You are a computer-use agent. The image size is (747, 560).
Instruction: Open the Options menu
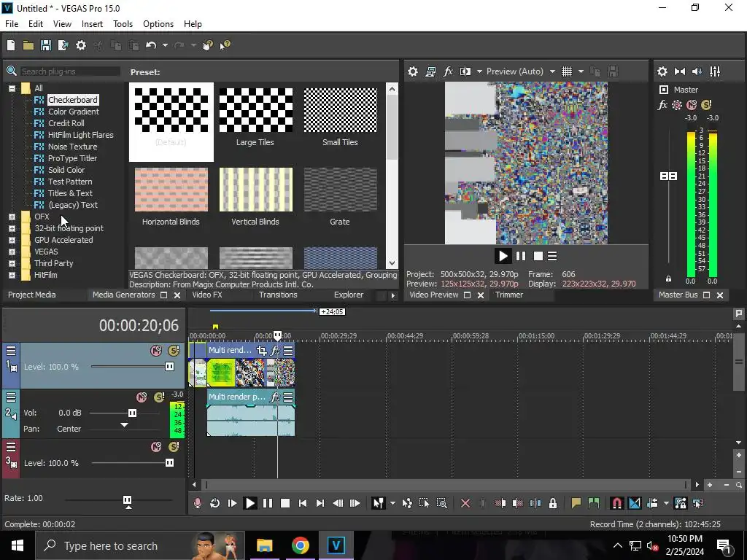pos(158,24)
